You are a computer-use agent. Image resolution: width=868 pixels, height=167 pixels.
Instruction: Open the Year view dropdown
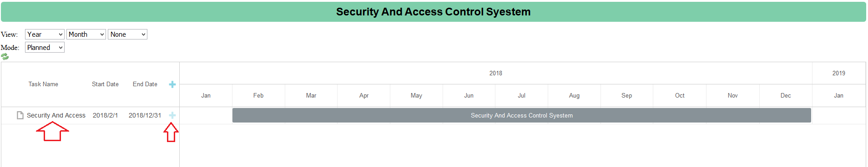coord(45,34)
